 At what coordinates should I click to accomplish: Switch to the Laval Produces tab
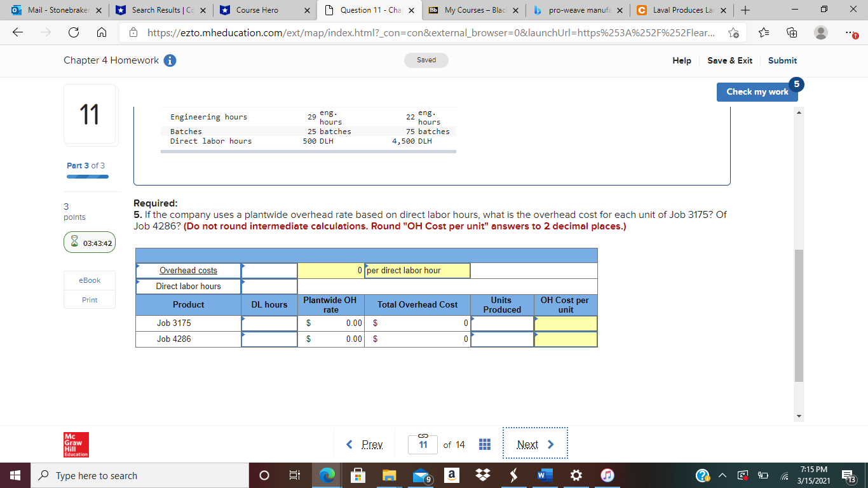(x=681, y=10)
